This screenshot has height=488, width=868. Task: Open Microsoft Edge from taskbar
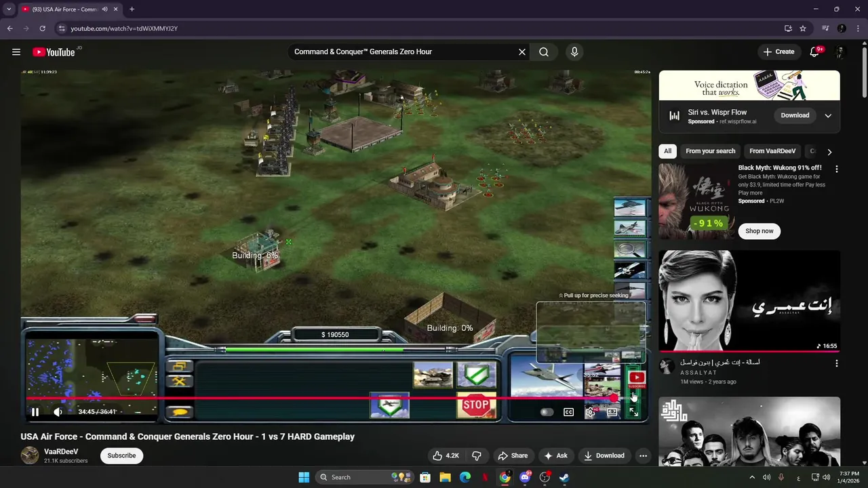(x=465, y=477)
